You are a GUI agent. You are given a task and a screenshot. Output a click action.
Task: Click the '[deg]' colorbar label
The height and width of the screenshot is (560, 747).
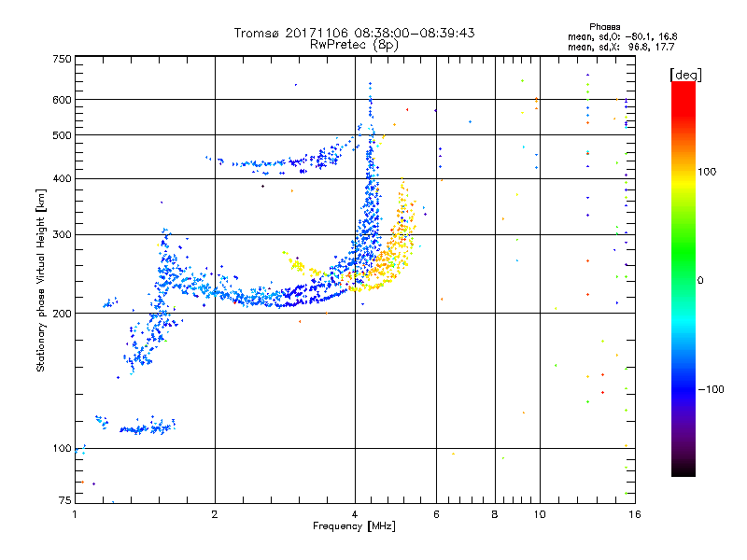tap(685, 75)
